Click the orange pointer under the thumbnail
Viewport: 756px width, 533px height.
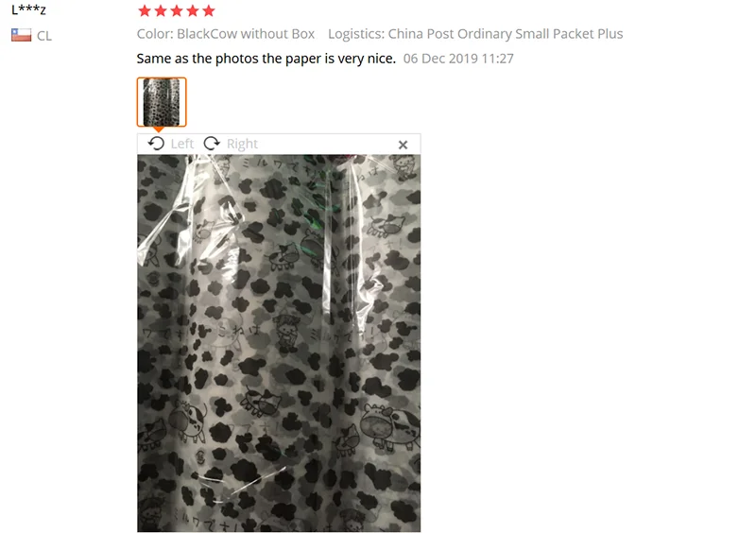click(158, 129)
